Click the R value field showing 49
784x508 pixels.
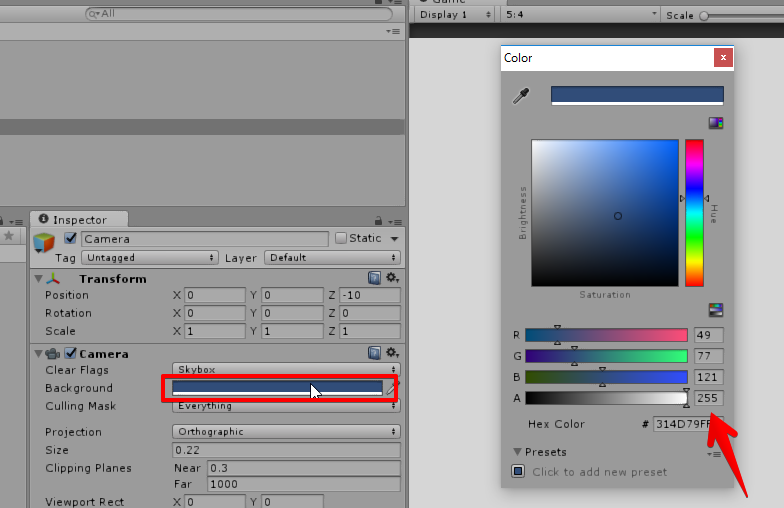click(x=708, y=335)
